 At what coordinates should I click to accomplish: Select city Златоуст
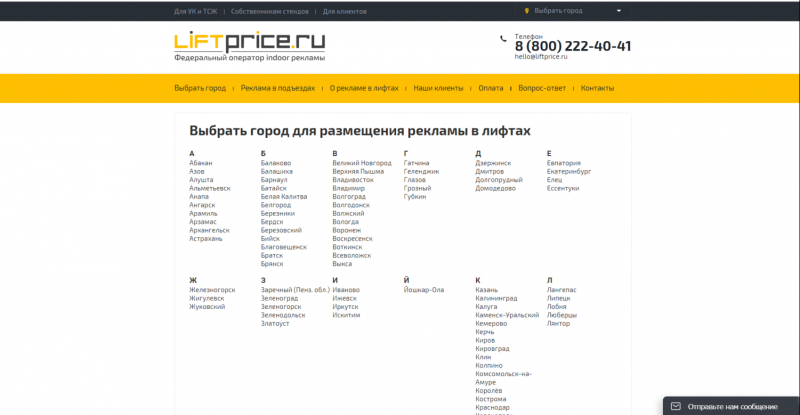(275, 324)
